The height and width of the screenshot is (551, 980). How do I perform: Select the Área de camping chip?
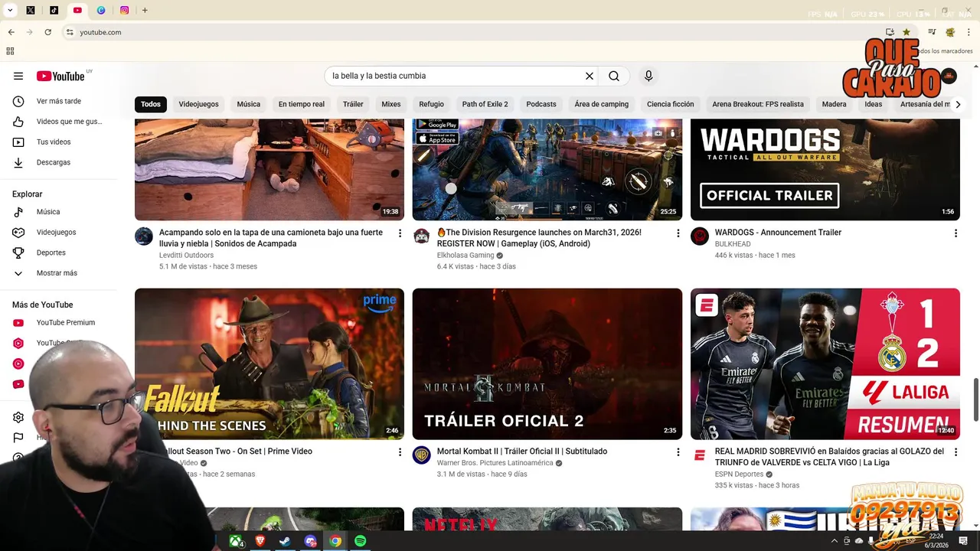click(601, 104)
